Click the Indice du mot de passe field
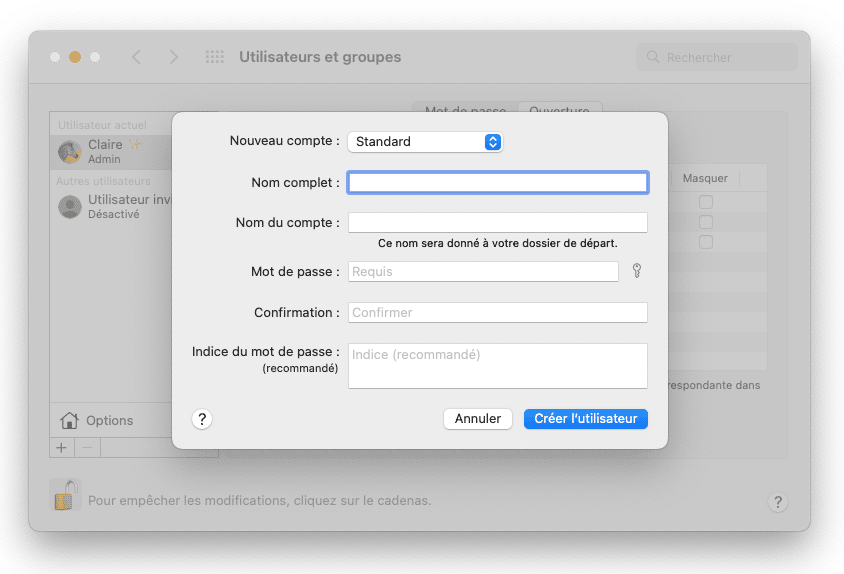844x574 pixels. (x=497, y=365)
